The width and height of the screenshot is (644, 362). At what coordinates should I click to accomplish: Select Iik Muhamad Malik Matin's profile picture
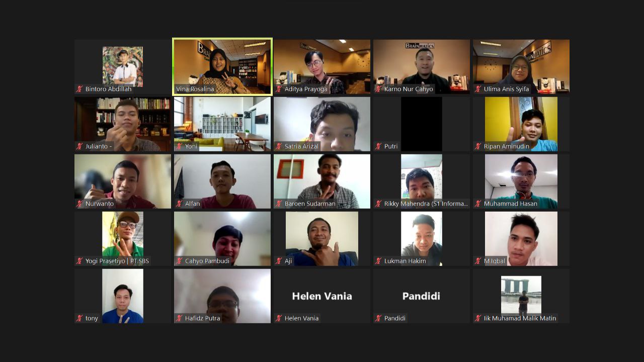(x=521, y=295)
